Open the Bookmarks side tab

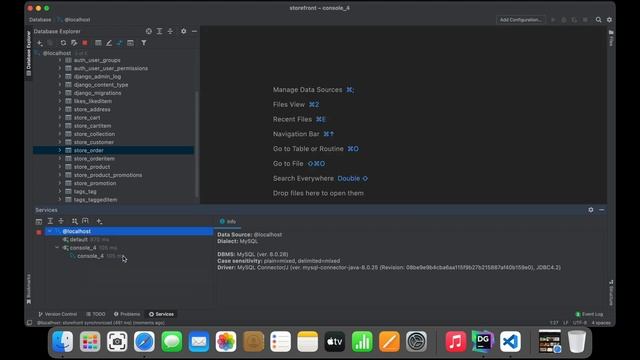pos(29,289)
